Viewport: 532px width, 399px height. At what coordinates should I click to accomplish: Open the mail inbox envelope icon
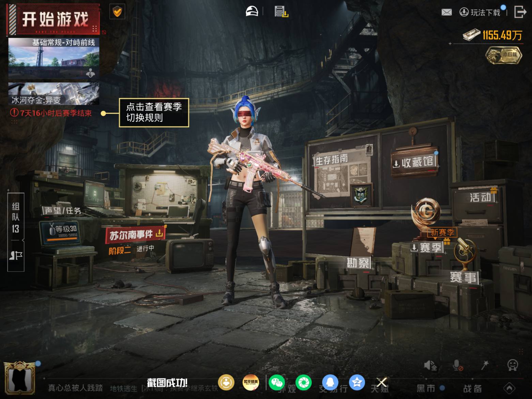[446, 12]
